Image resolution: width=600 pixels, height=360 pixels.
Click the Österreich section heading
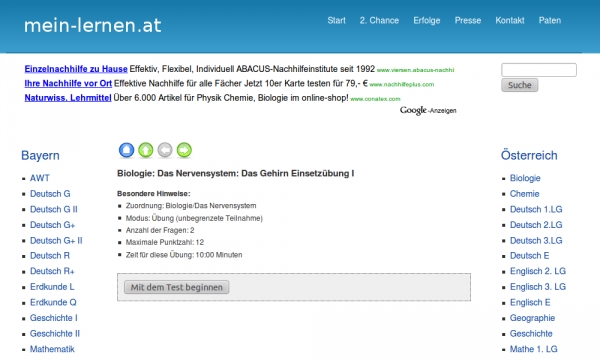(529, 155)
